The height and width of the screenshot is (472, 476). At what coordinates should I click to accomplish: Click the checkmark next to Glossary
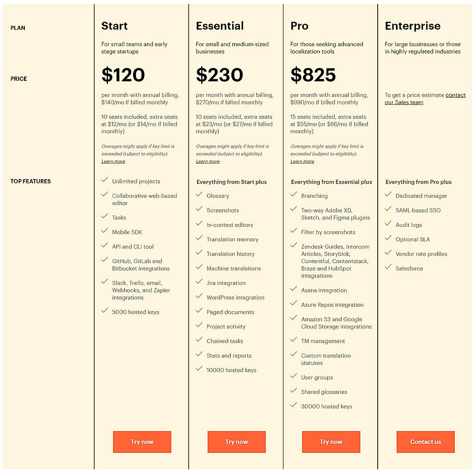coord(199,195)
